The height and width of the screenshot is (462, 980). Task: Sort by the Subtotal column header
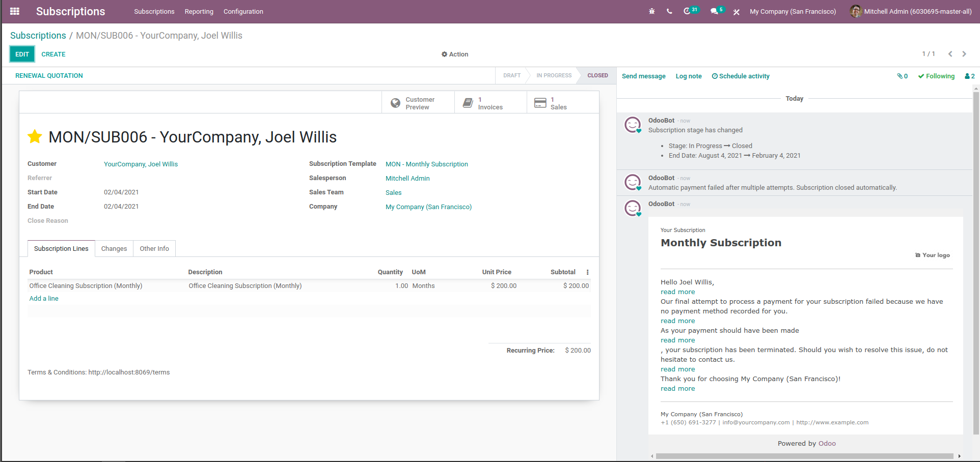tap(563, 272)
